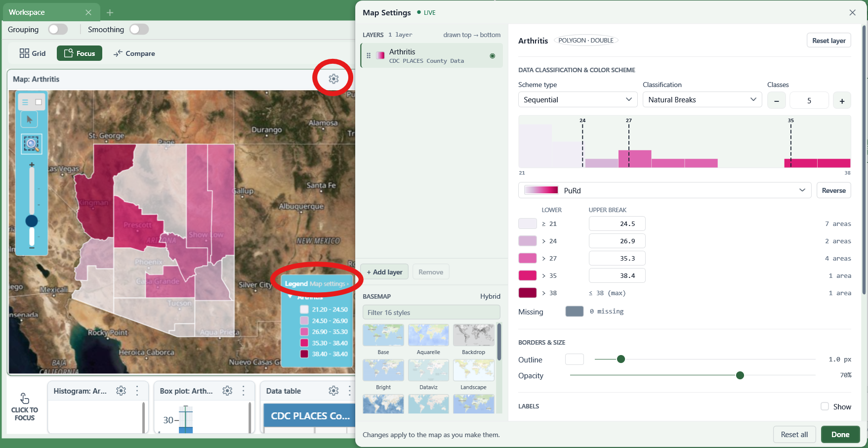Activate the zoom-to-box magnifier tool

tap(31, 144)
